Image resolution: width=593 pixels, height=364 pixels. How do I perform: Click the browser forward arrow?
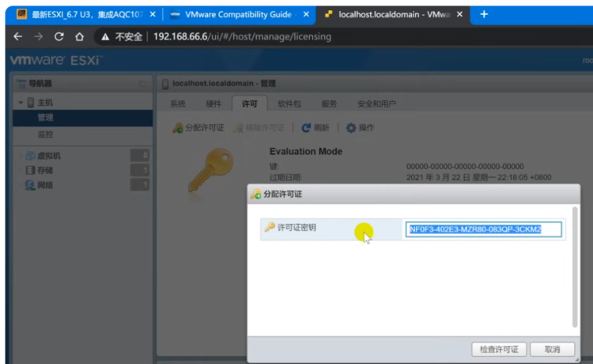click(x=38, y=36)
